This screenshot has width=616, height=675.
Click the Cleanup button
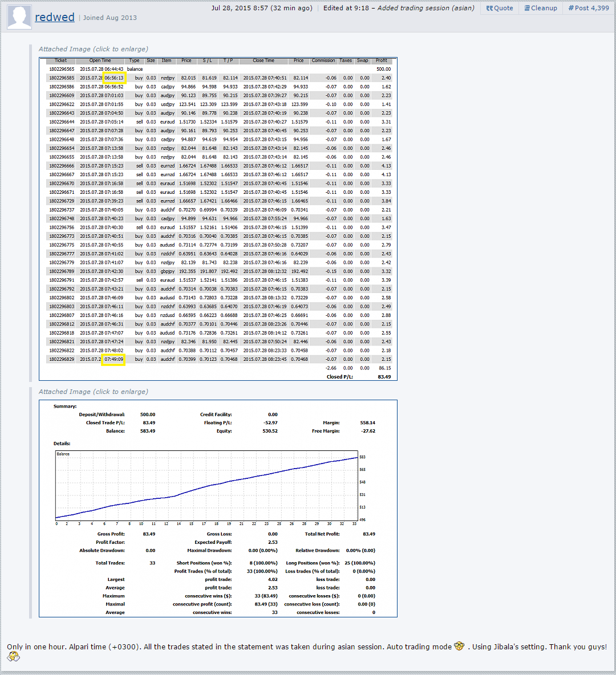click(x=541, y=8)
